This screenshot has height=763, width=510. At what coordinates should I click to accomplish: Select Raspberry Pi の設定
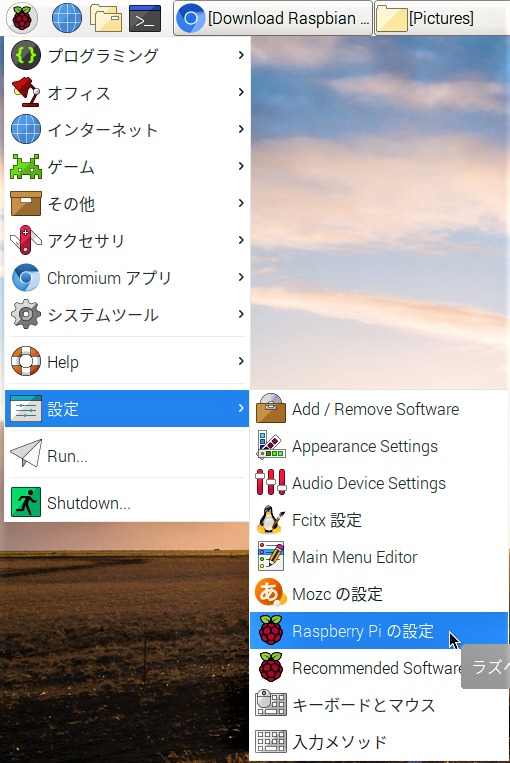click(x=379, y=631)
